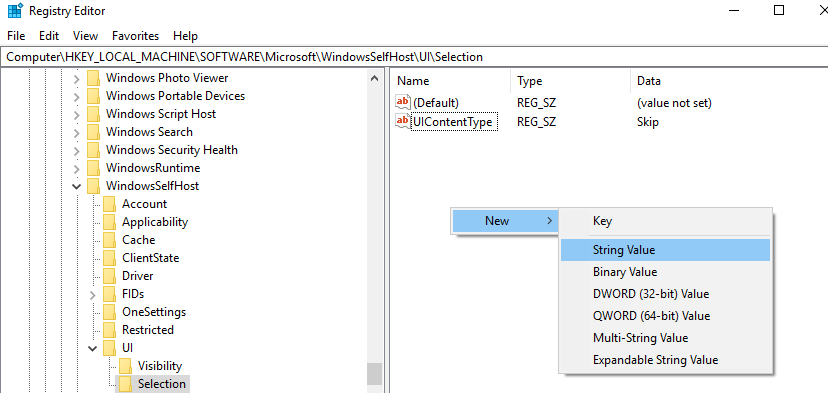Screen dimensions: 828x393
Task: Select the OneSettings key label
Action: click(154, 312)
